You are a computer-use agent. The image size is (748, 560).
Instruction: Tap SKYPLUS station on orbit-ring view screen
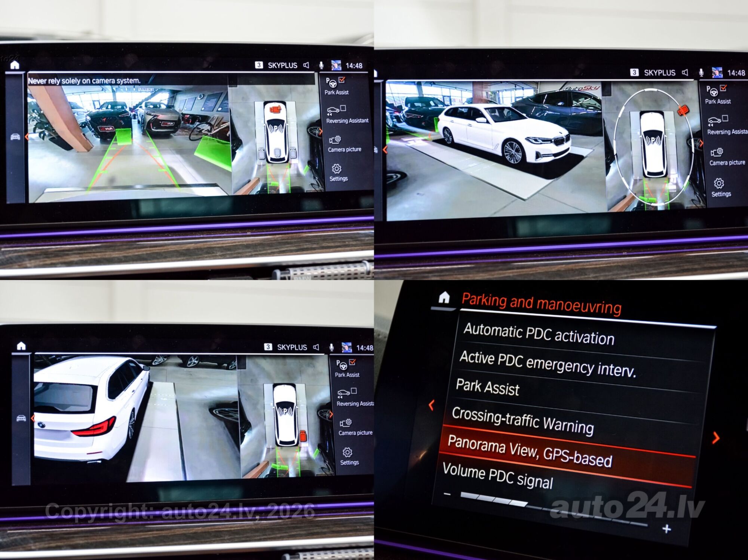[659, 73]
